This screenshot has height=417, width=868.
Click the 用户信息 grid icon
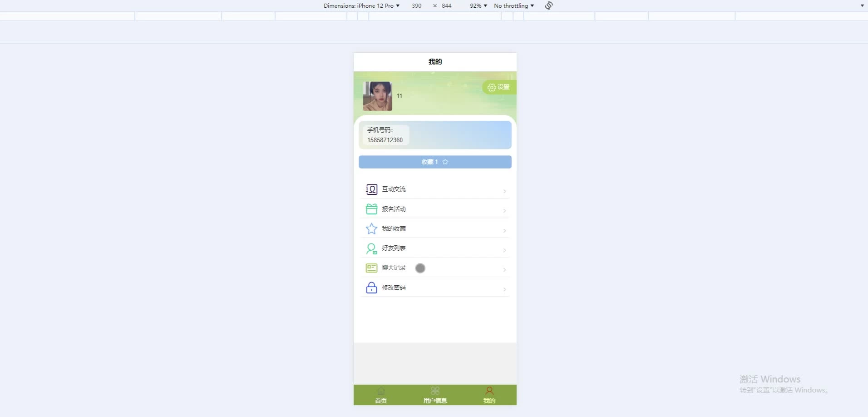point(435,391)
